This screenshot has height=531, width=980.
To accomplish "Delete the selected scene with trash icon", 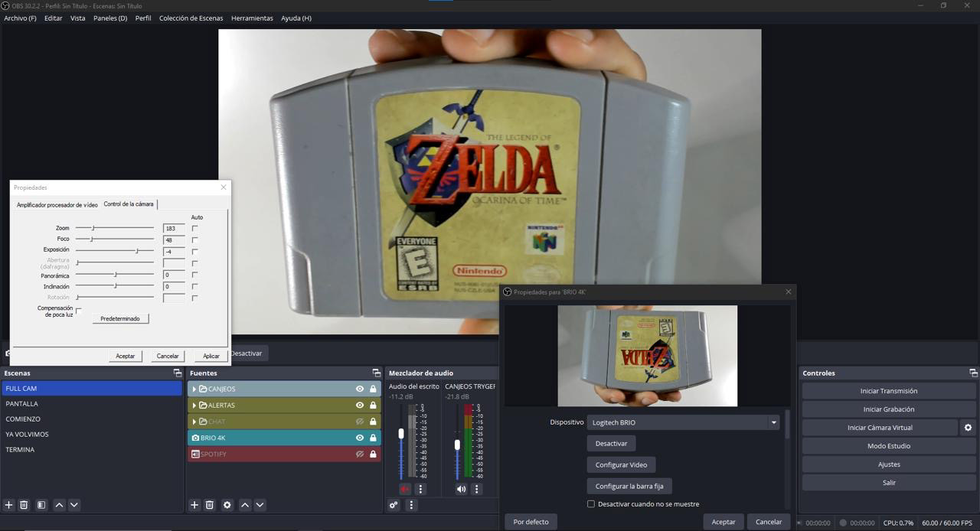I will (x=24, y=505).
